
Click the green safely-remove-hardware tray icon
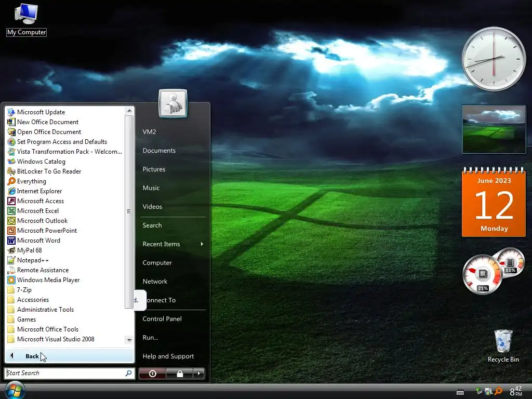click(479, 391)
